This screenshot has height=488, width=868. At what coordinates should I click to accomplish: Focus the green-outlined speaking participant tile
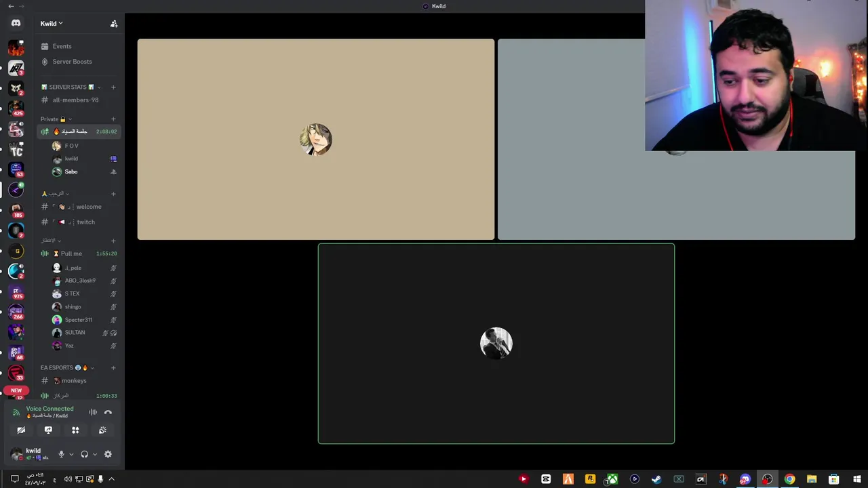click(x=496, y=344)
